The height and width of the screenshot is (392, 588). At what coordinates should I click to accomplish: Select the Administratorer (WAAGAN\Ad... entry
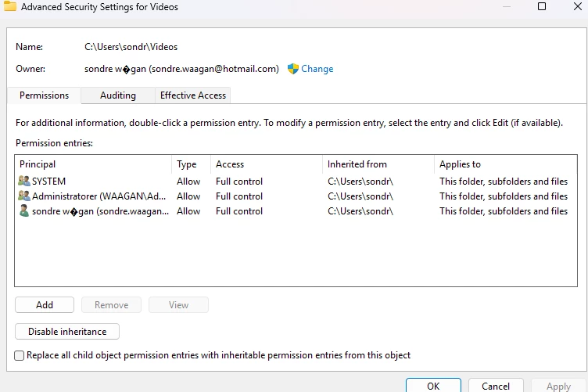point(296,196)
